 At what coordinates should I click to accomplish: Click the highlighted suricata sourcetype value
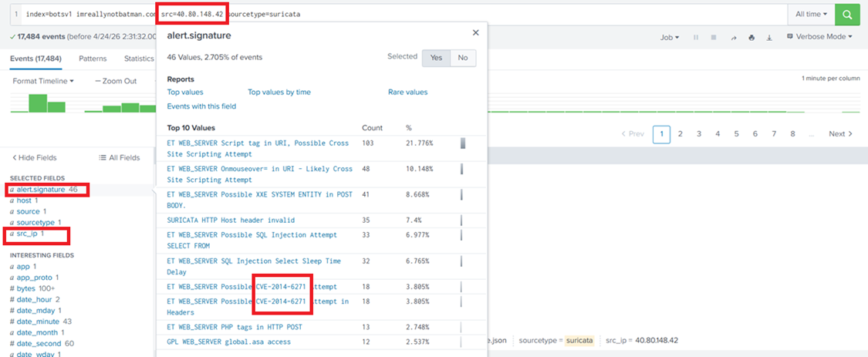579,340
